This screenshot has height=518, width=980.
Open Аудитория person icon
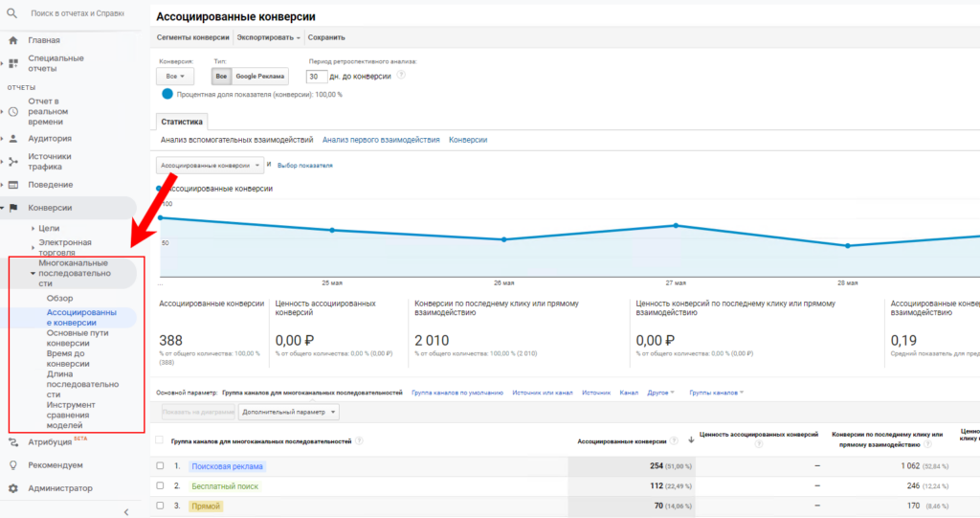pos(13,138)
